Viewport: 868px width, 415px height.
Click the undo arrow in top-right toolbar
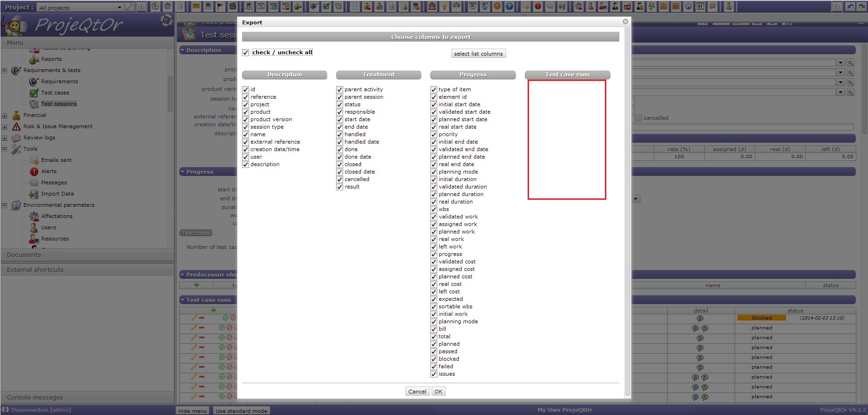coord(850,7)
